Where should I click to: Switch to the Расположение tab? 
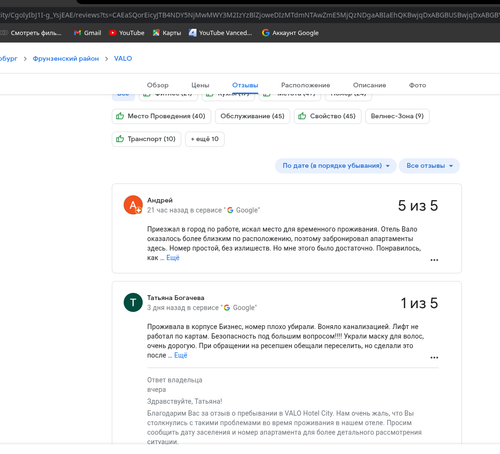(x=305, y=85)
